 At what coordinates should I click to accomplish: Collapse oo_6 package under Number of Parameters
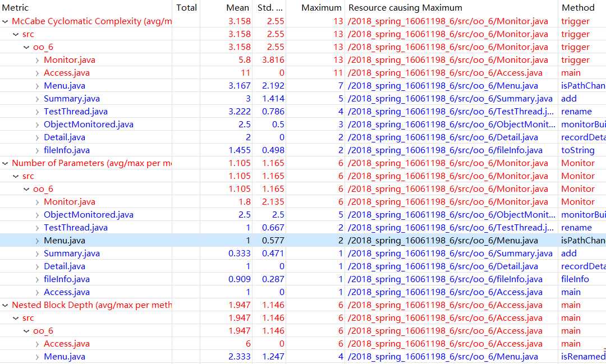coord(26,189)
